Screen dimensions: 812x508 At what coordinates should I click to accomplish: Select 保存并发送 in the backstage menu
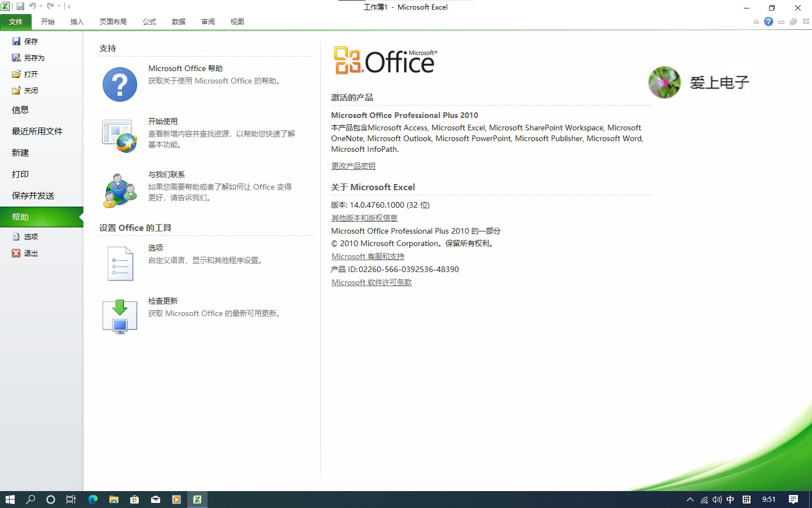click(x=42, y=196)
